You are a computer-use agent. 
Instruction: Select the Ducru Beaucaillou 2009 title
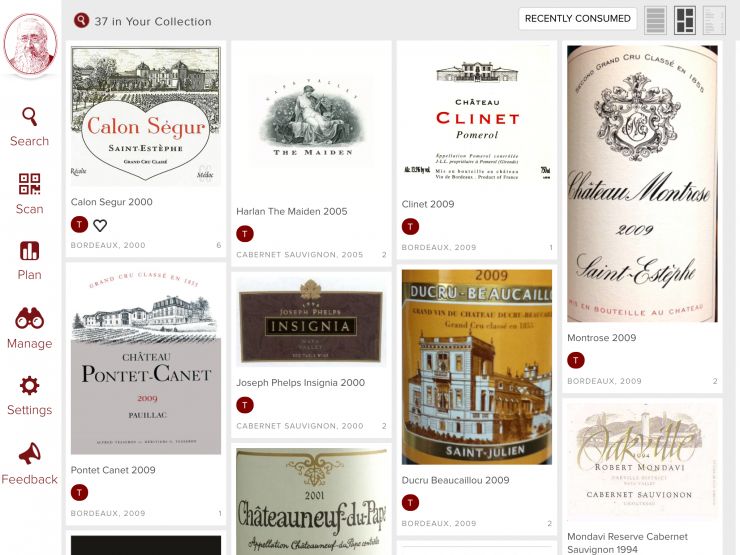click(x=455, y=480)
